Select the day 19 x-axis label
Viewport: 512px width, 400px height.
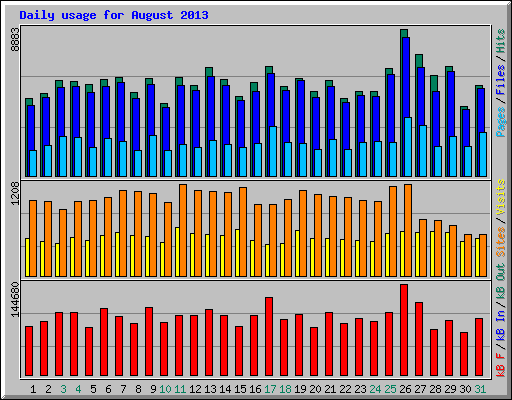tap(300, 389)
